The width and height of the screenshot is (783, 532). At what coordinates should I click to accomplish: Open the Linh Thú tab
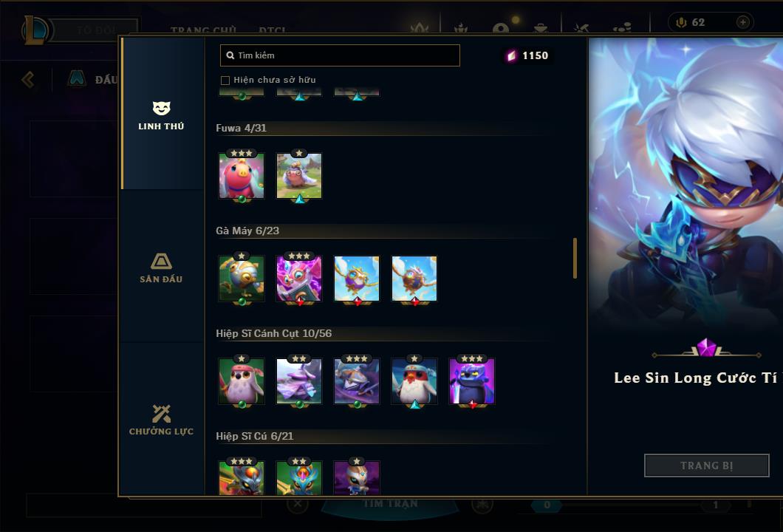pos(161,115)
